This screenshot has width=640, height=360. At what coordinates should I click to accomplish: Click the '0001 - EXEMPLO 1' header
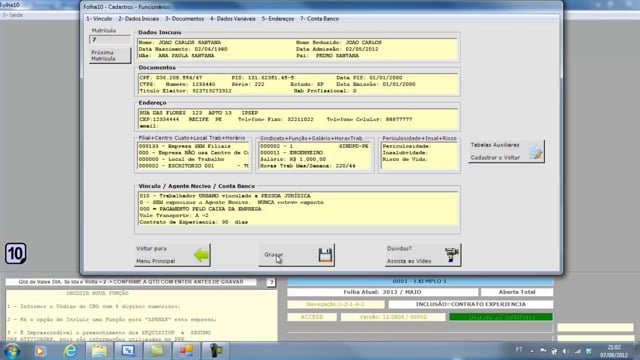pyautogui.click(x=420, y=282)
